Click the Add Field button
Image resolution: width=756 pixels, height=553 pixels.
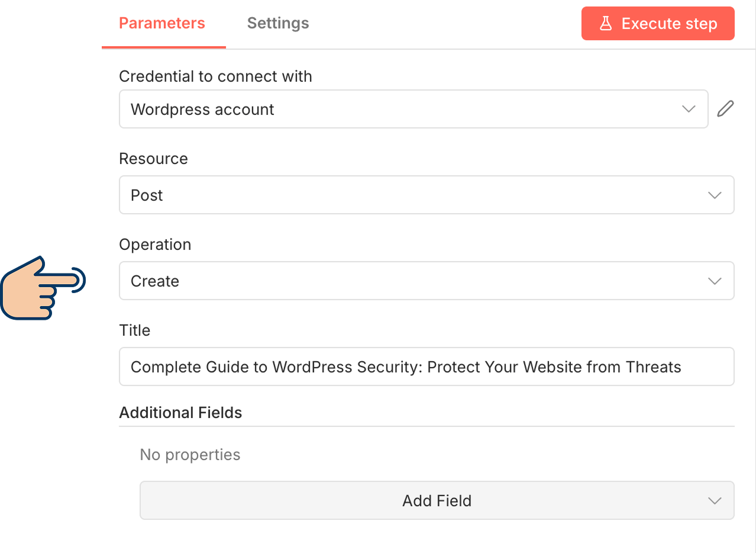click(437, 501)
